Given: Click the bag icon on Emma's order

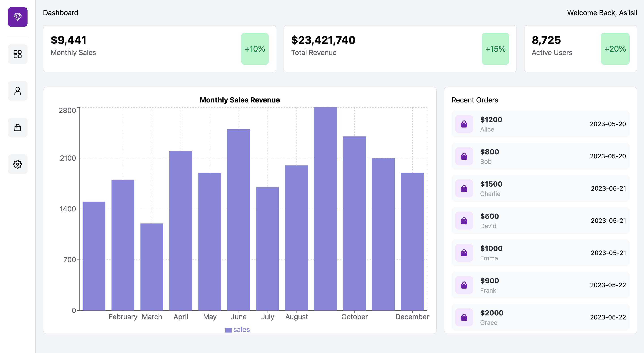Looking at the screenshot, I should click(x=464, y=253).
